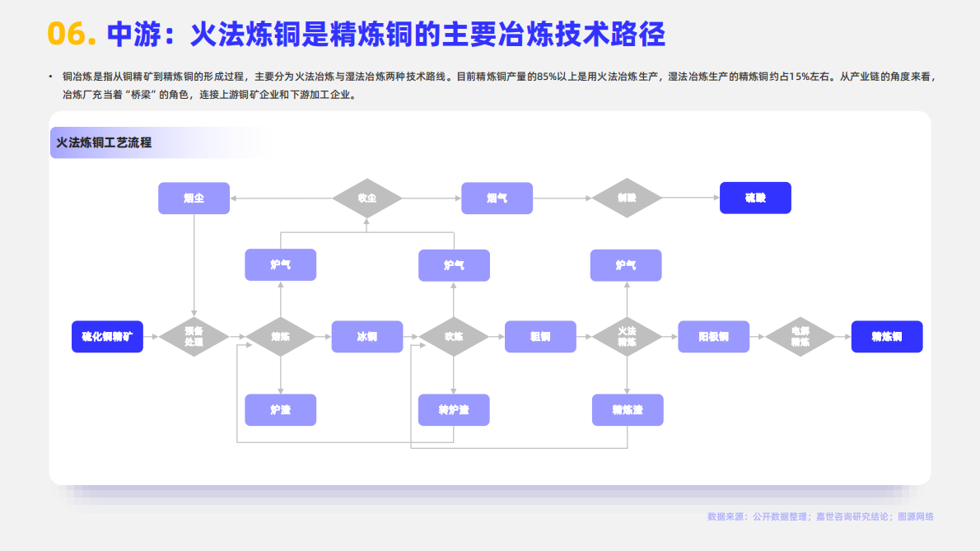This screenshot has width=980, height=551.
Task: Select the 炉气 box above 火法精炼
Action: 626,265
